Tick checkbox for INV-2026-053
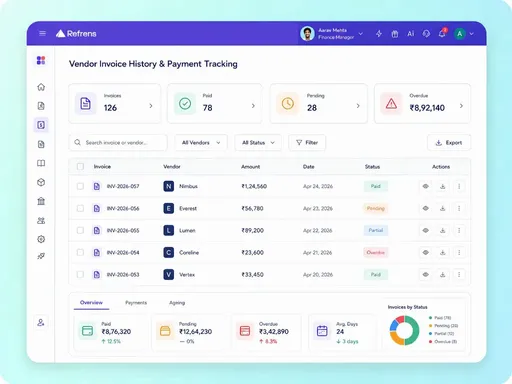The image size is (512, 384). 80,275
